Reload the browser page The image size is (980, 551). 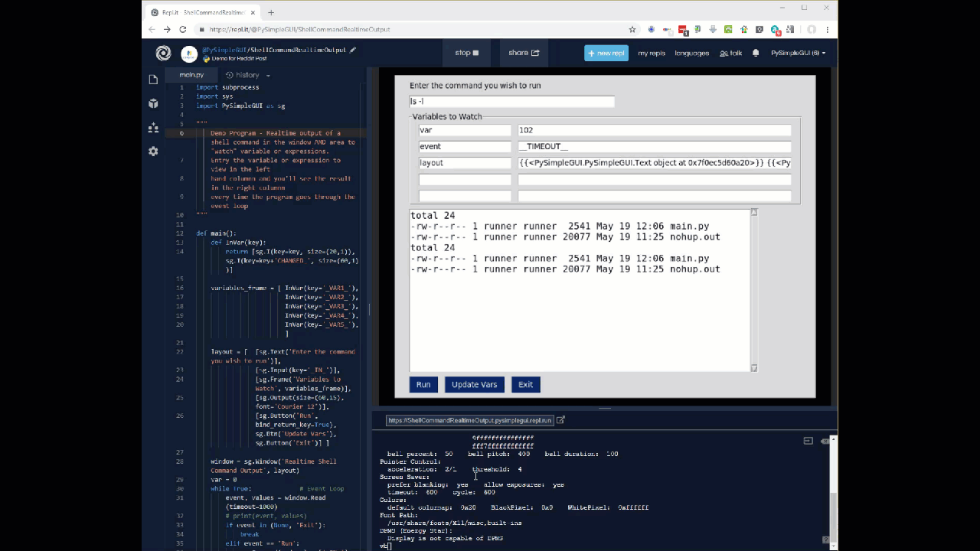coord(183,29)
